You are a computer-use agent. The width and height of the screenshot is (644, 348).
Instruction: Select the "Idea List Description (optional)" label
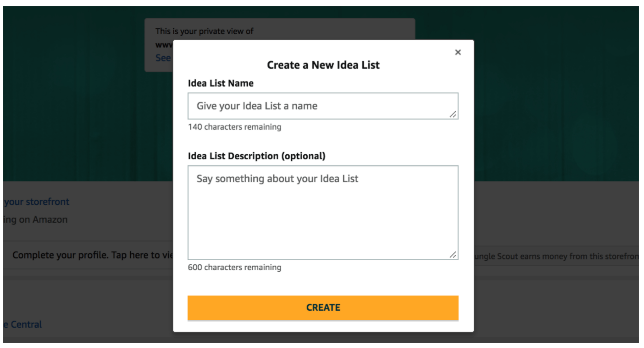[x=256, y=156]
